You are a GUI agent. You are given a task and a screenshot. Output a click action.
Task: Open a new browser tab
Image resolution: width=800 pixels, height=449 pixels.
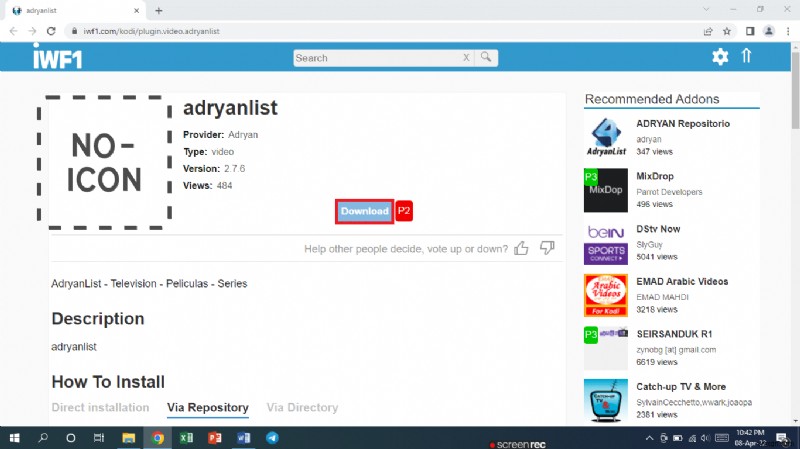pyautogui.click(x=159, y=10)
